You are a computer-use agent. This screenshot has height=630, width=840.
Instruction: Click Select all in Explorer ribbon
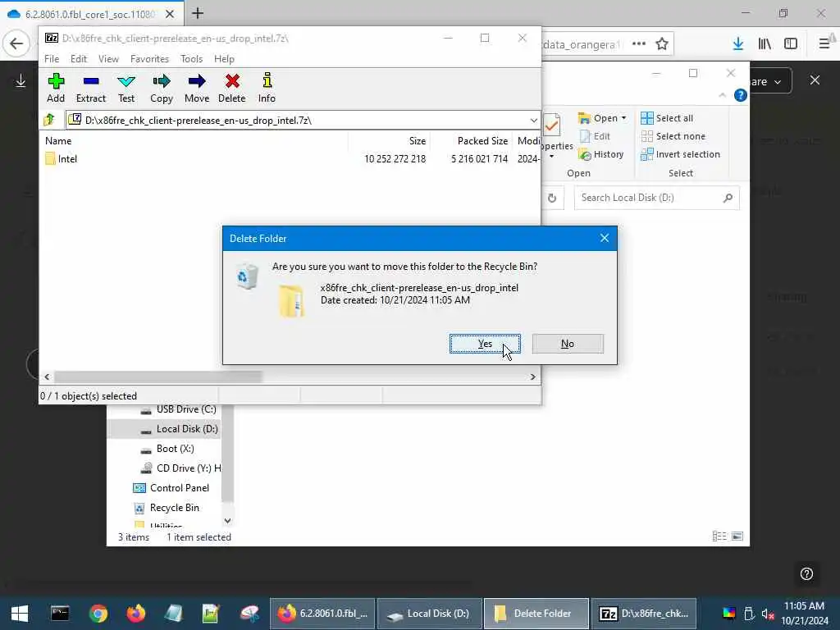pyautogui.click(x=667, y=118)
